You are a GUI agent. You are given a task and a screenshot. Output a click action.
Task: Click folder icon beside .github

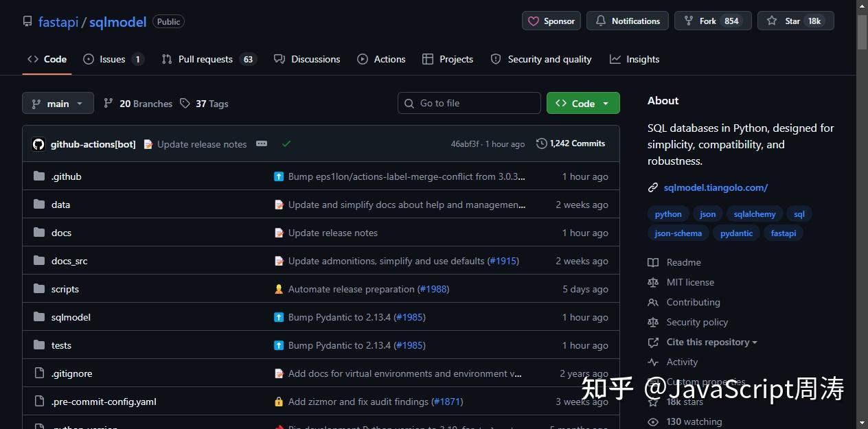point(39,176)
